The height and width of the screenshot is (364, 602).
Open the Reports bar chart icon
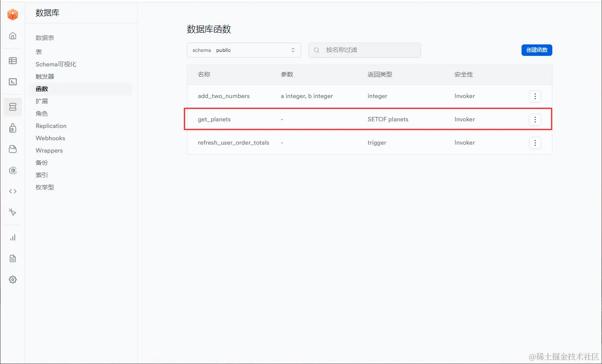(13, 237)
